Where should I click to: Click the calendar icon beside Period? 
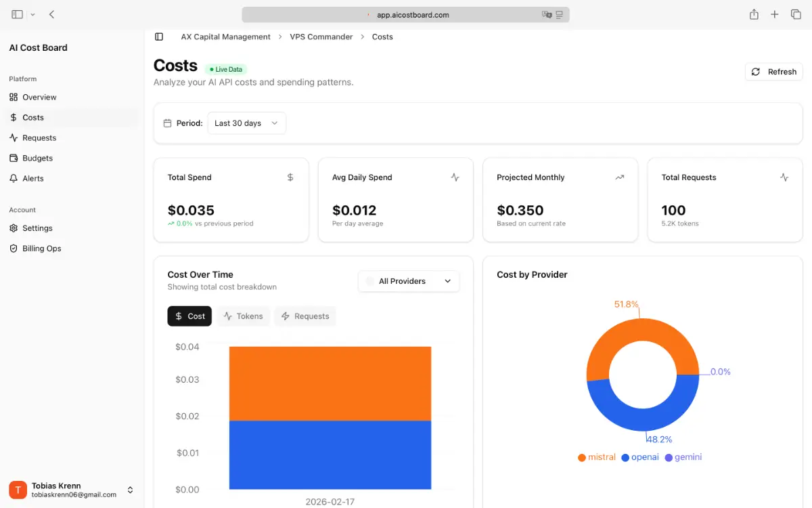coord(168,123)
